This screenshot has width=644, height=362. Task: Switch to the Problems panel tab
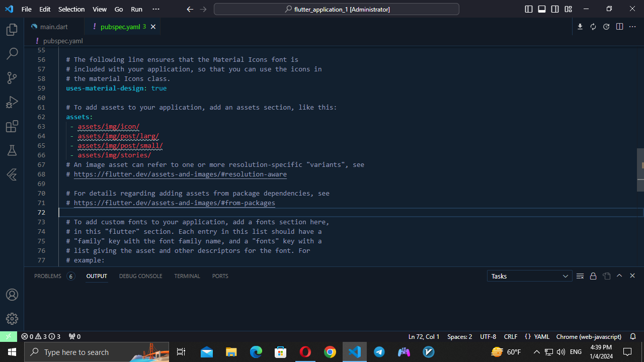click(54, 276)
